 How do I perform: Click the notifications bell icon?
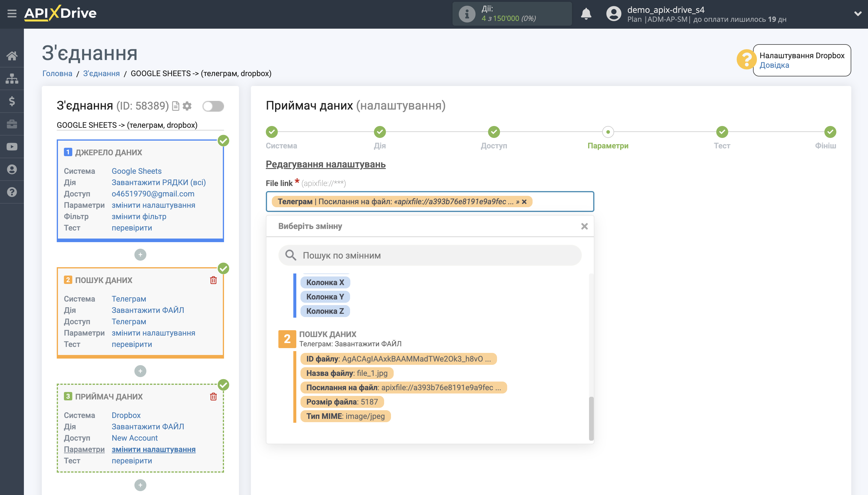[586, 14]
